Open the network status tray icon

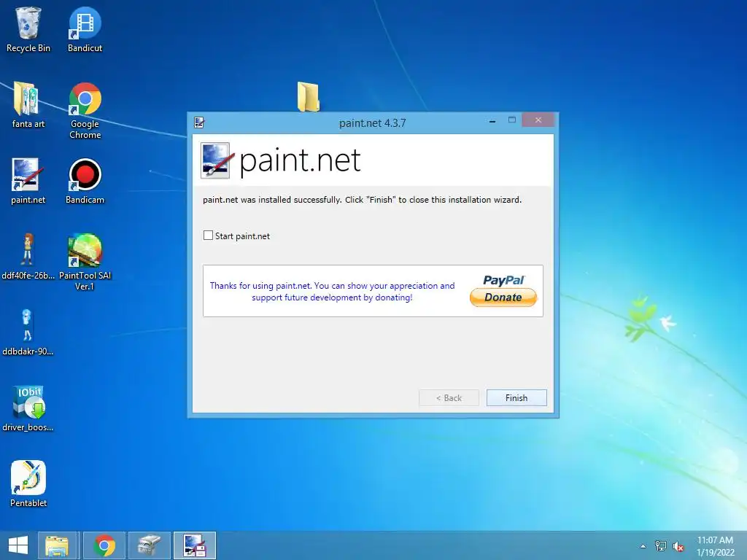[x=661, y=545]
